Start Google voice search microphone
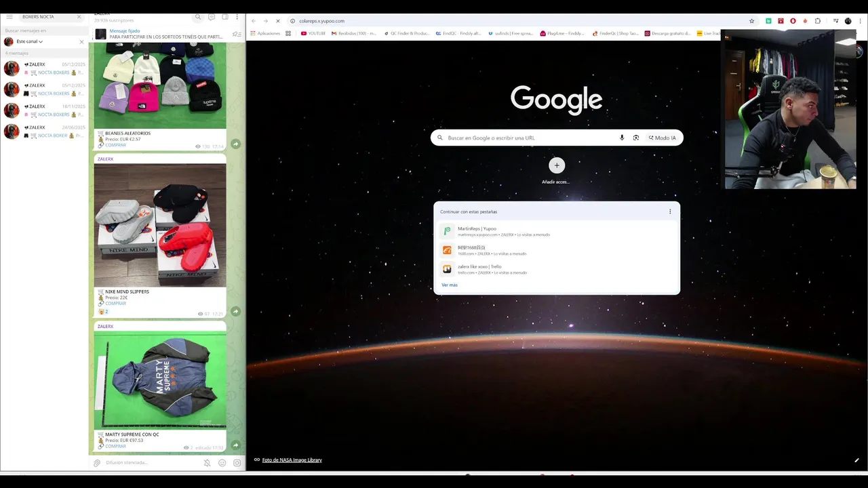The width and height of the screenshot is (868, 488). pyautogui.click(x=622, y=138)
